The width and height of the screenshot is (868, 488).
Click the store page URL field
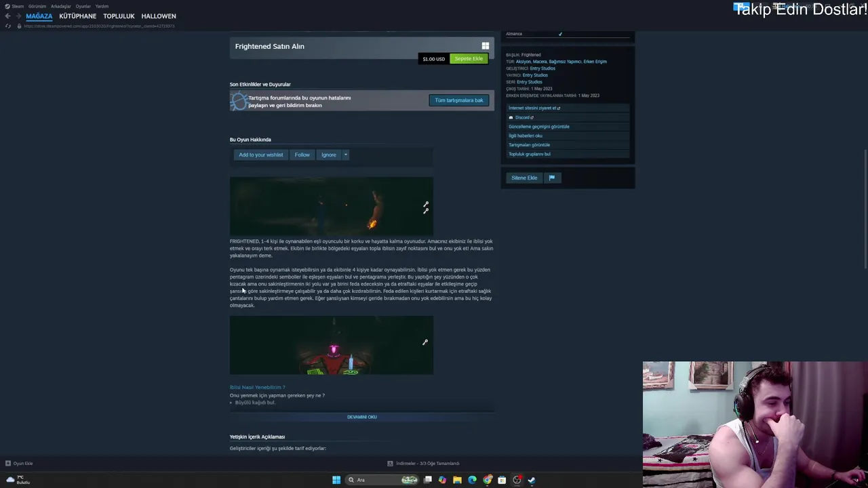pos(100,26)
